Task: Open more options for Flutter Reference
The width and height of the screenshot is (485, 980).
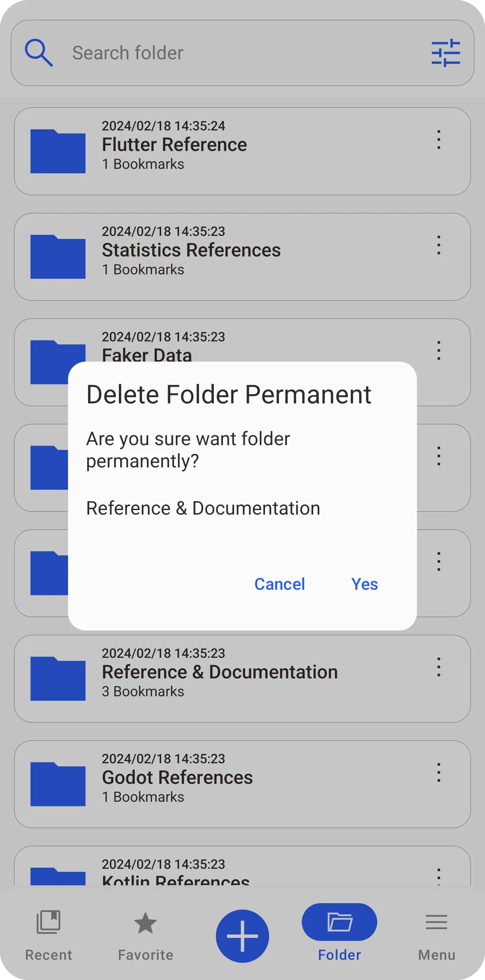Action: click(439, 139)
